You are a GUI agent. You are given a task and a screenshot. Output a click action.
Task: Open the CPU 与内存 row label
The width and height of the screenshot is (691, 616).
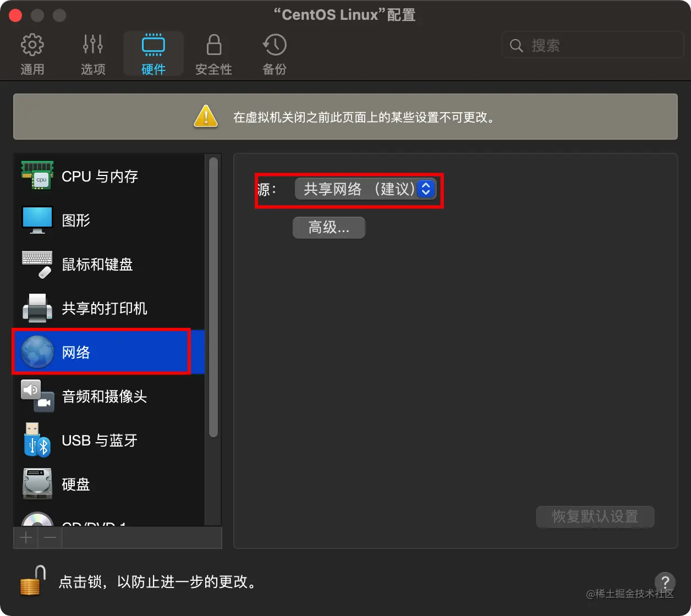click(x=100, y=177)
